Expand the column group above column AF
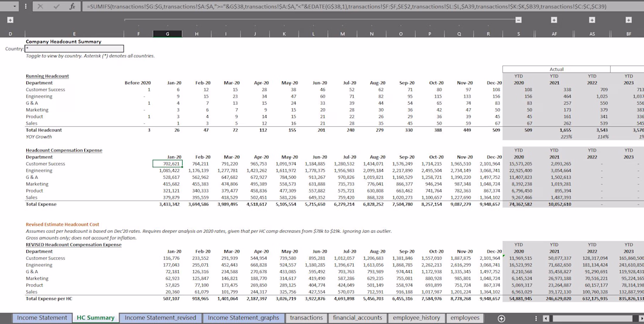The width and height of the screenshot is (644, 324). (554, 20)
